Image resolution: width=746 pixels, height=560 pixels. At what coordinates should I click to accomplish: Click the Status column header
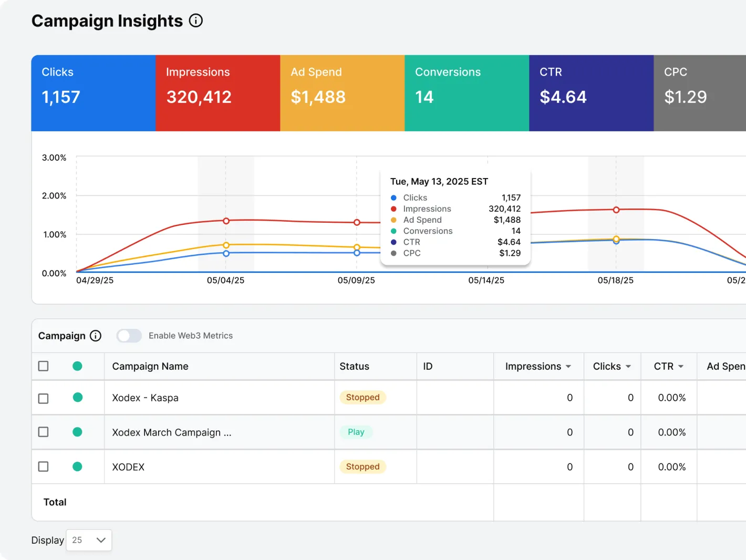[354, 366]
